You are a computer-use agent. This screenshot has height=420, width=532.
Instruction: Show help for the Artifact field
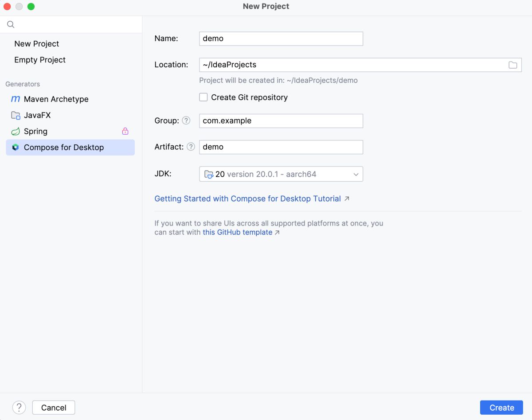pyautogui.click(x=191, y=147)
